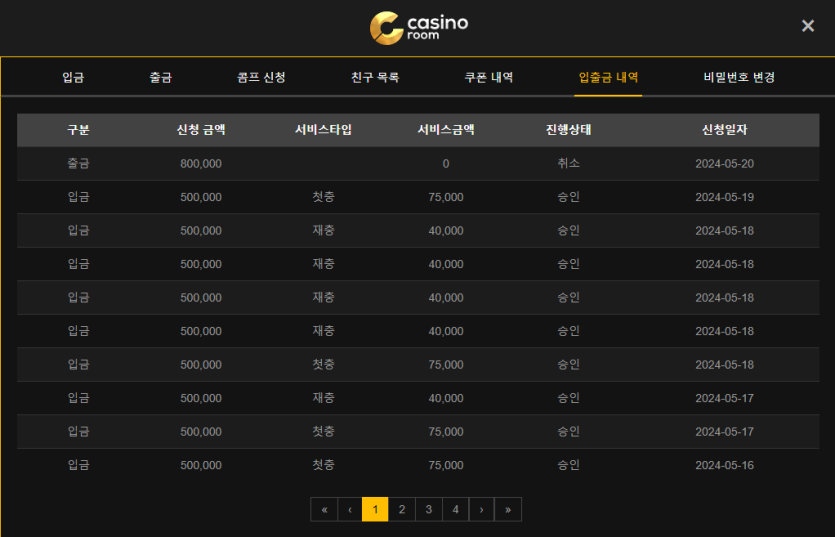Open the 입금 tab
835x537 pixels.
(73, 77)
